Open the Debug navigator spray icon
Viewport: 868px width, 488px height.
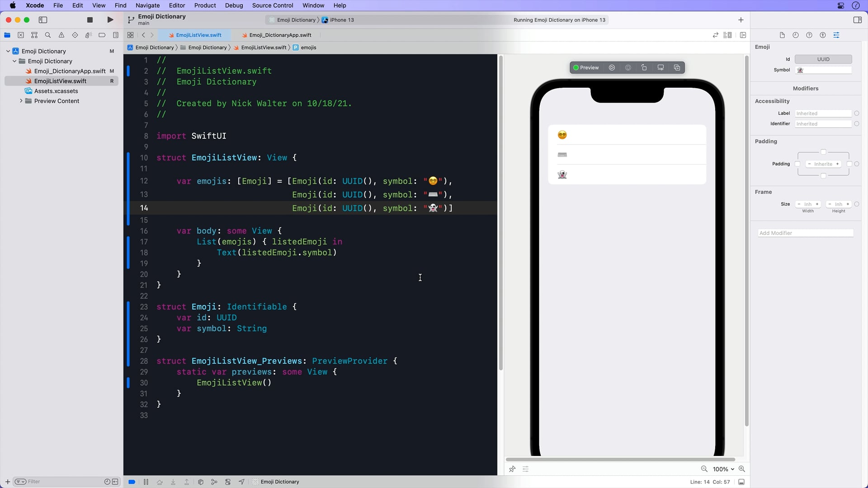click(x=89, y=35)
